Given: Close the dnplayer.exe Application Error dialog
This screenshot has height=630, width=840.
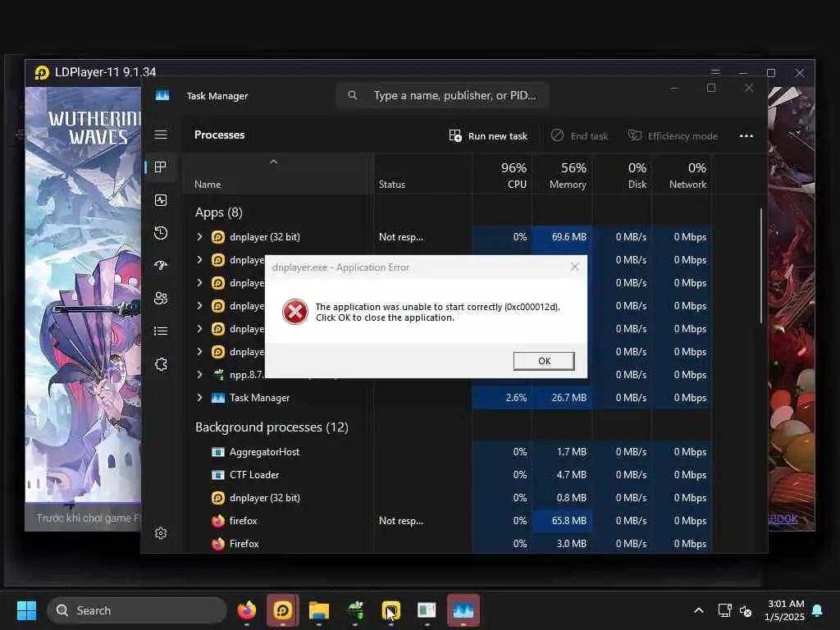Looking at the screenshot, I should tap(575, 267).
